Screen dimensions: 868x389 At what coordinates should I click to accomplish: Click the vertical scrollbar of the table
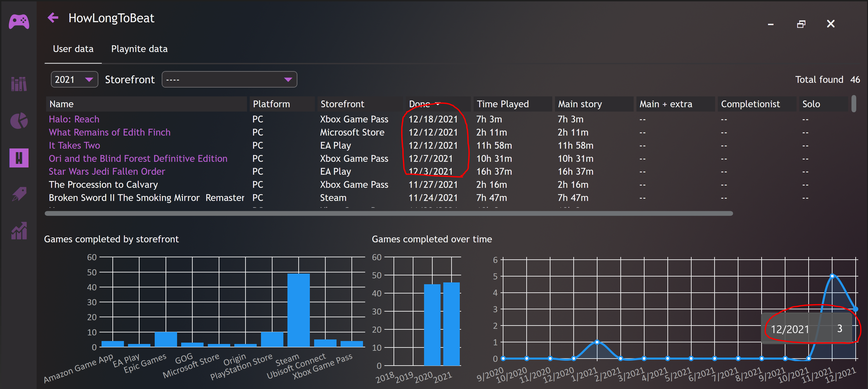(x=854, y=104)
